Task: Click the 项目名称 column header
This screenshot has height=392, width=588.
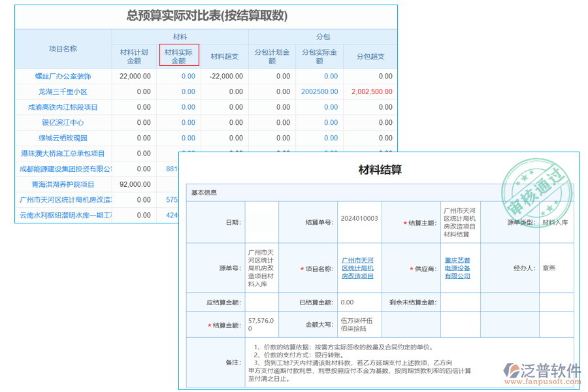Action: 61,48
